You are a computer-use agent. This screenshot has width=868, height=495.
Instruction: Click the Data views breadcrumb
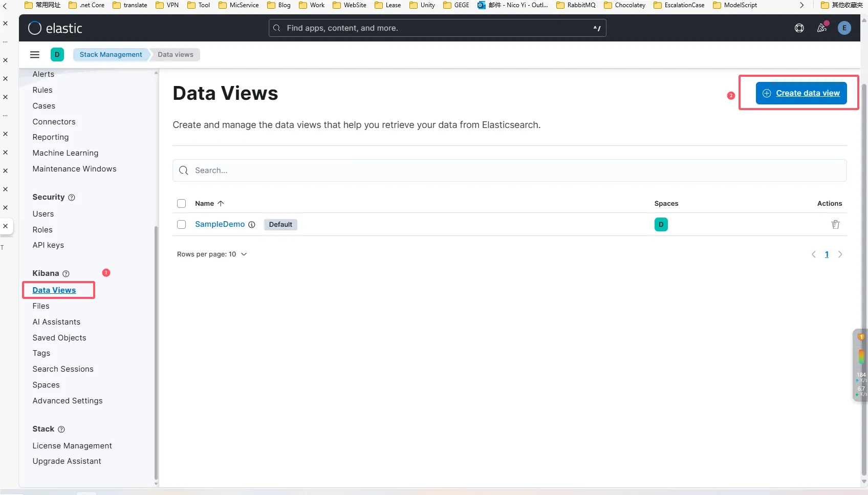(x=176, y=55)
